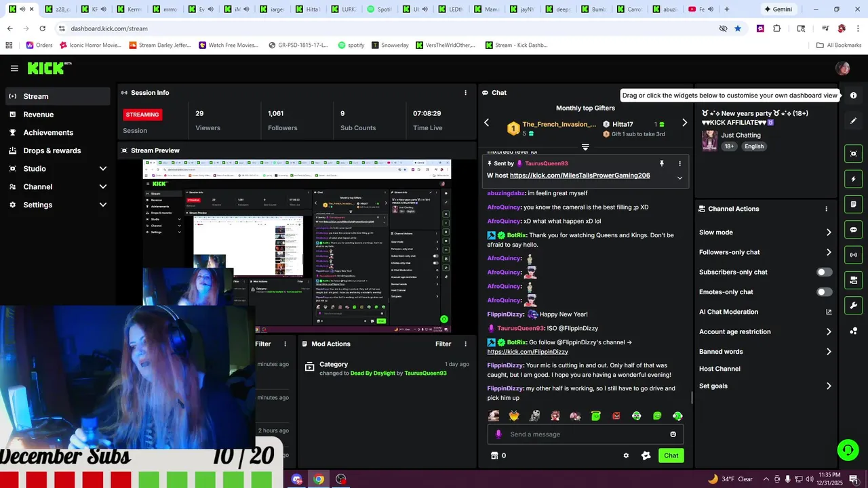This screenshot has width=868, height=488.
Task: Open Session Info three-dot menu
Action: tap(465, 93)
